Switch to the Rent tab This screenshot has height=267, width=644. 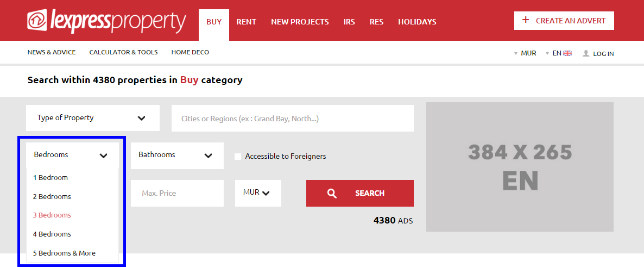(x=247, y=22)
